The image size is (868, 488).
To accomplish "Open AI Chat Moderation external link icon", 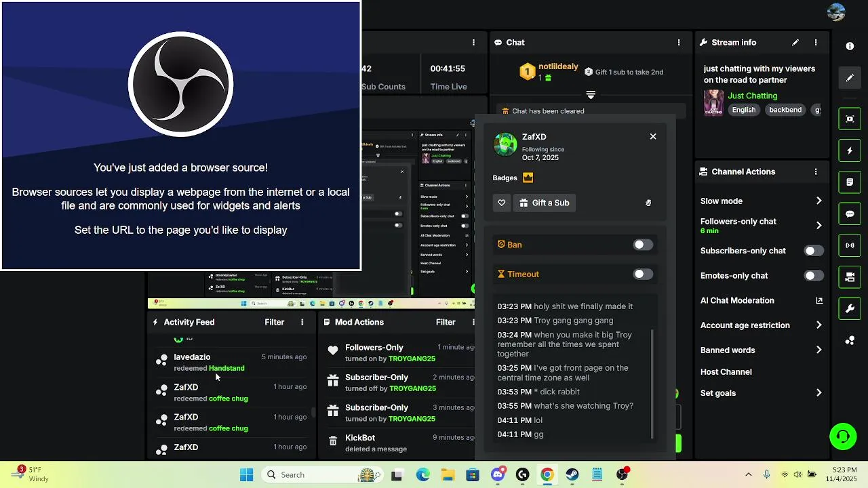I will coord(819,300).
